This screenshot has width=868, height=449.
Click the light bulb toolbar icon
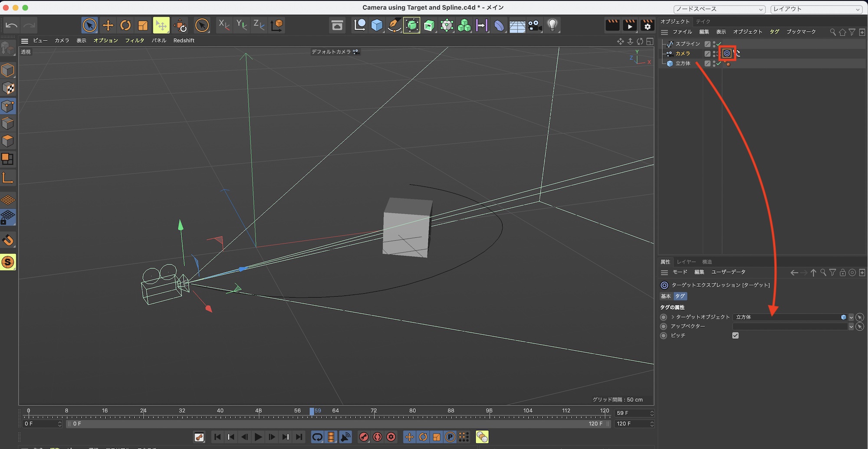552,26
